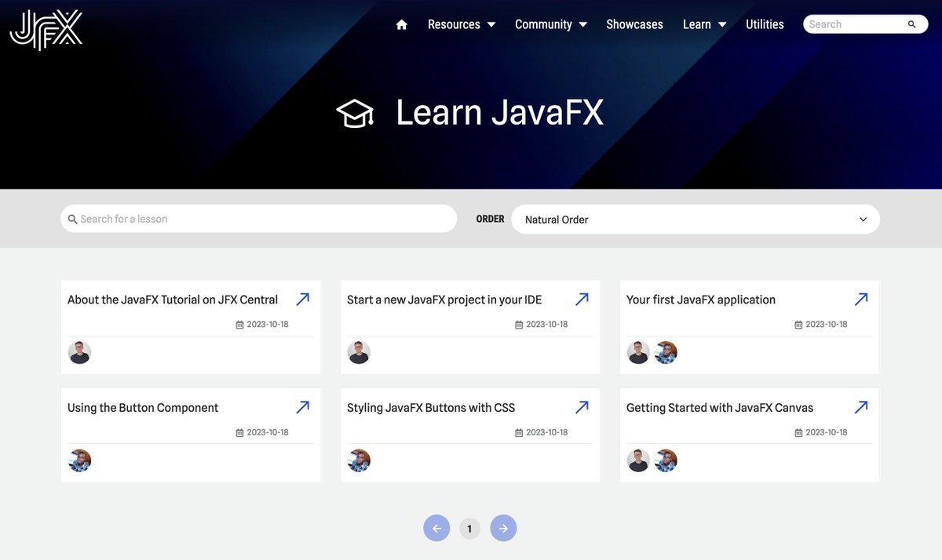Click author avatar on Styling JavaFX Buttons card

(359, 461)
